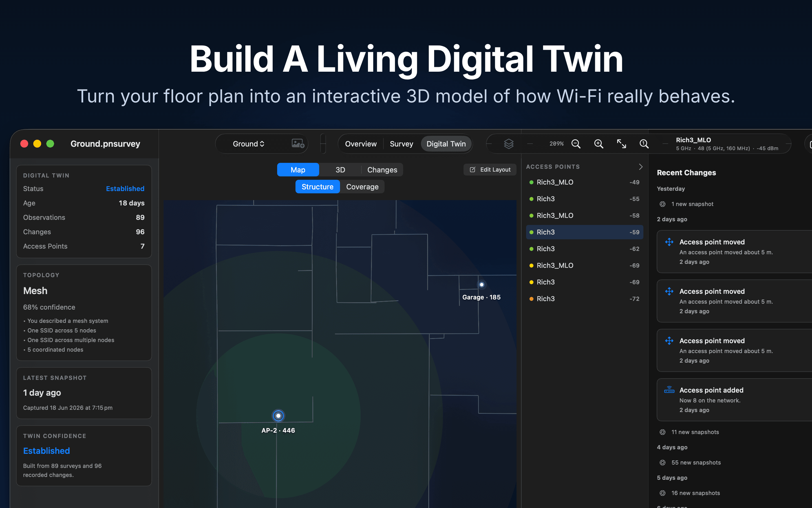
Task: Click the add floor plan image icon
Action: [298, 144]
